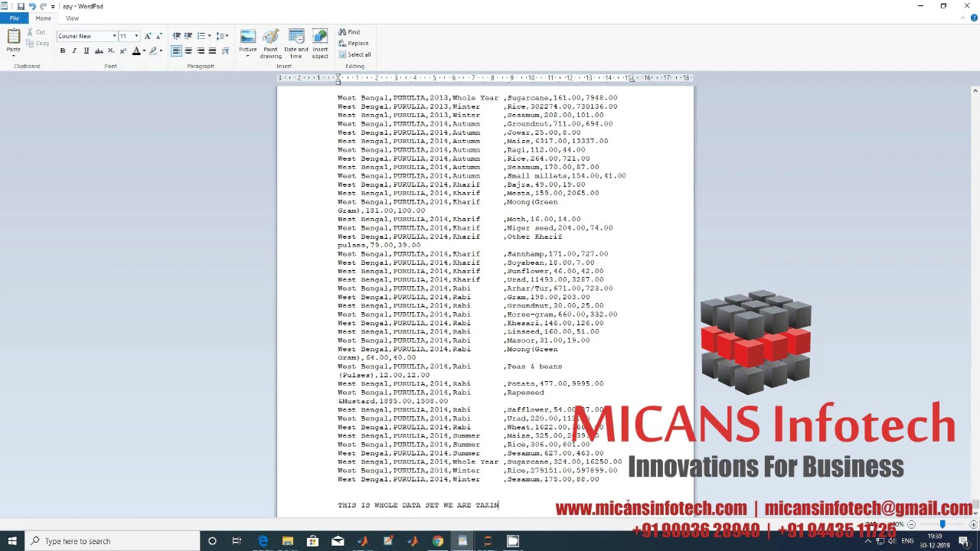The width and height of the screenshot is (980, 551).
Task: Shrink the font size
Action: tap(158, 36)
